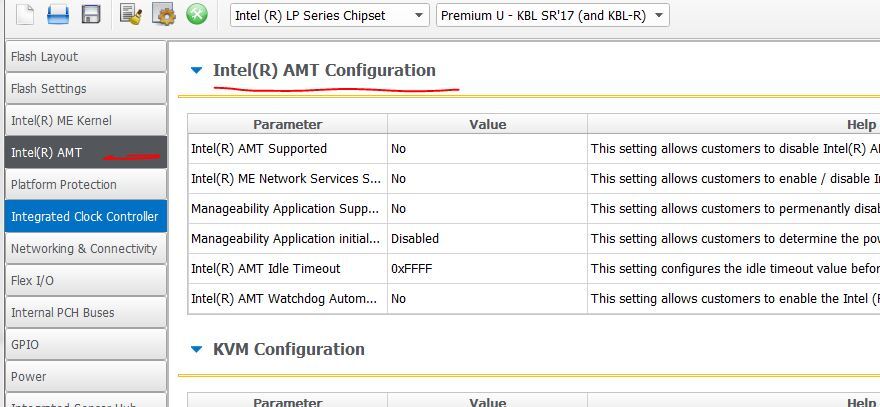
Task: Click the gear settings toolbar icon
Action: coord(164,14)
